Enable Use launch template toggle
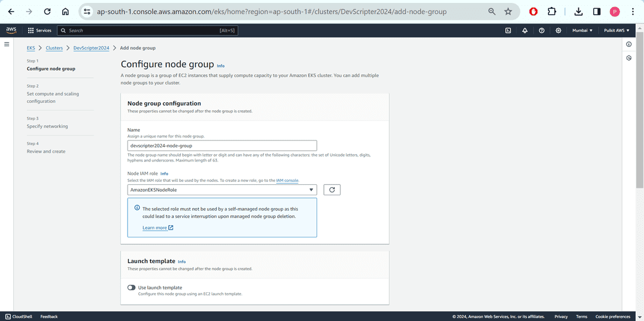The height and width of the screenshot is (321, 644). tap(131, 288)
